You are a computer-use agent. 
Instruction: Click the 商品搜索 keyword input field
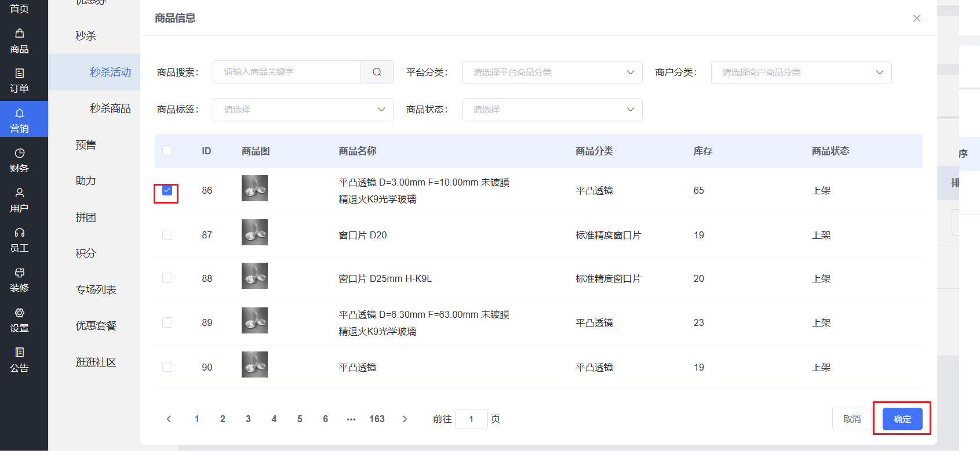tap(287, 72)
